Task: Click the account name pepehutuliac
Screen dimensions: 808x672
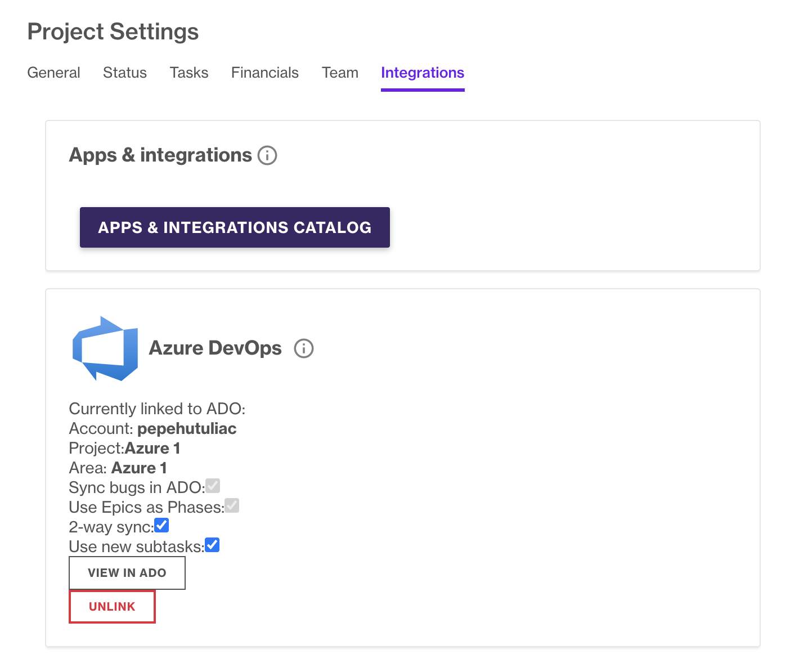Action: tap(187, 428)
